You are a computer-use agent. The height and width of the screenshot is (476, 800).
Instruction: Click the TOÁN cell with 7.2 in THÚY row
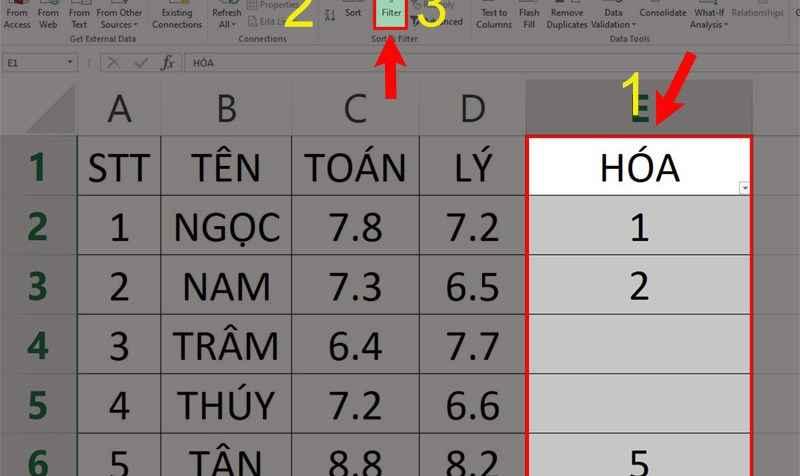coord(356,404)
